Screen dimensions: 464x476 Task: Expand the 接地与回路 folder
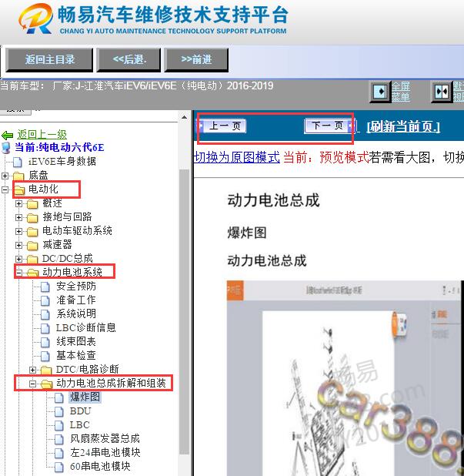click(18, 217)
